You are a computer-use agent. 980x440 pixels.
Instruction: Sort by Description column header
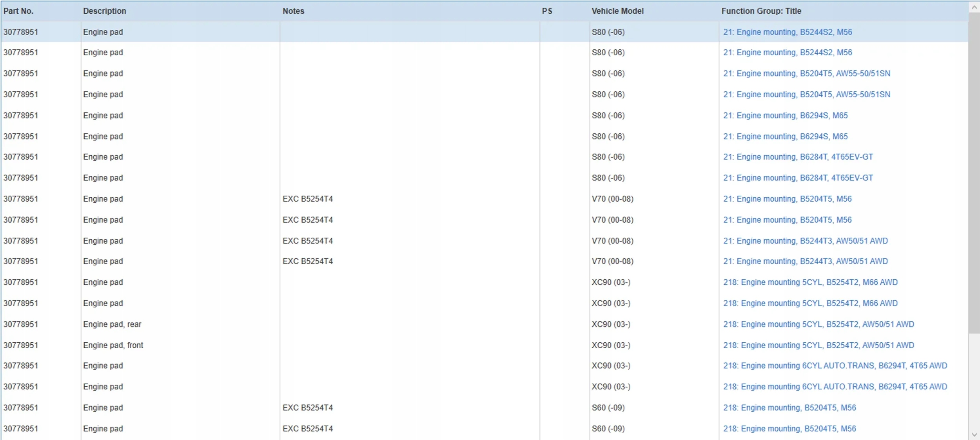coord(104,11)
